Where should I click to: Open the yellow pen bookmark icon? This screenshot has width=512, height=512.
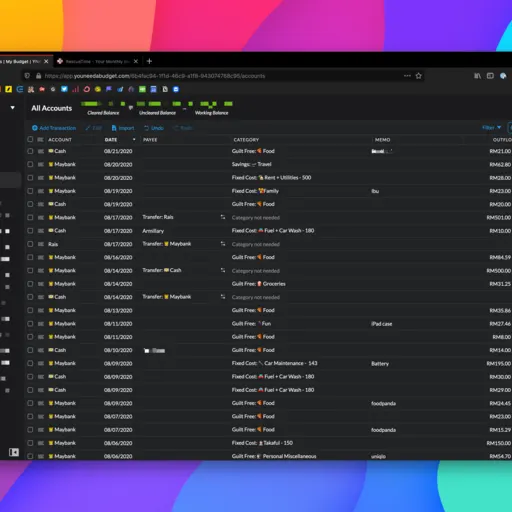coord(9,89)
